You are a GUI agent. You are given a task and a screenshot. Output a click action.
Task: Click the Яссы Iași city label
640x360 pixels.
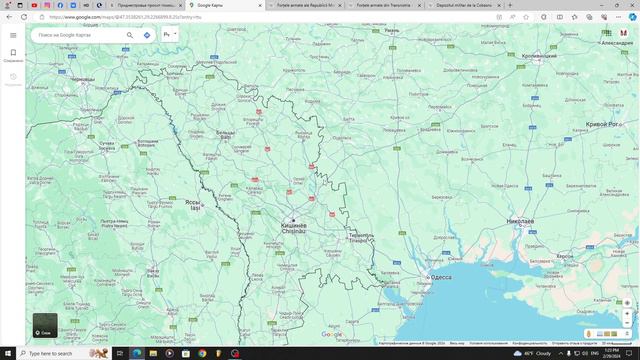tap(193, 205)
